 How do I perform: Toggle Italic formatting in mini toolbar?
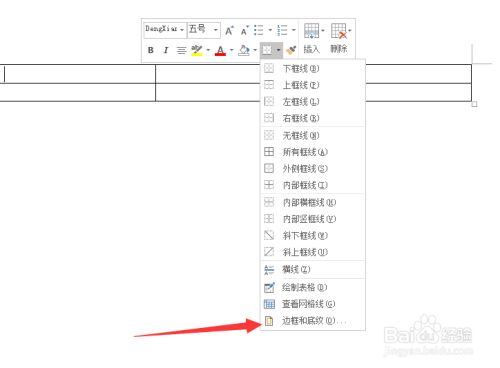[x=166, y=50]
